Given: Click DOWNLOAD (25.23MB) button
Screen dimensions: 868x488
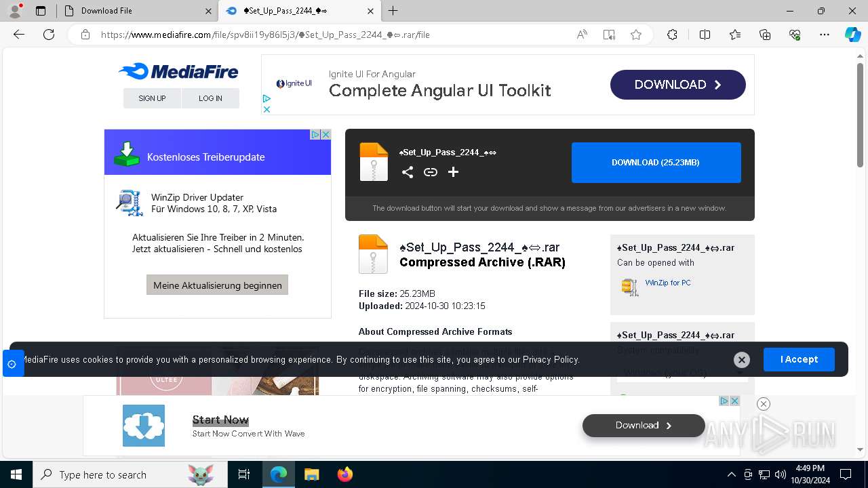Looking at the screenshot, I should click(656, 163).
